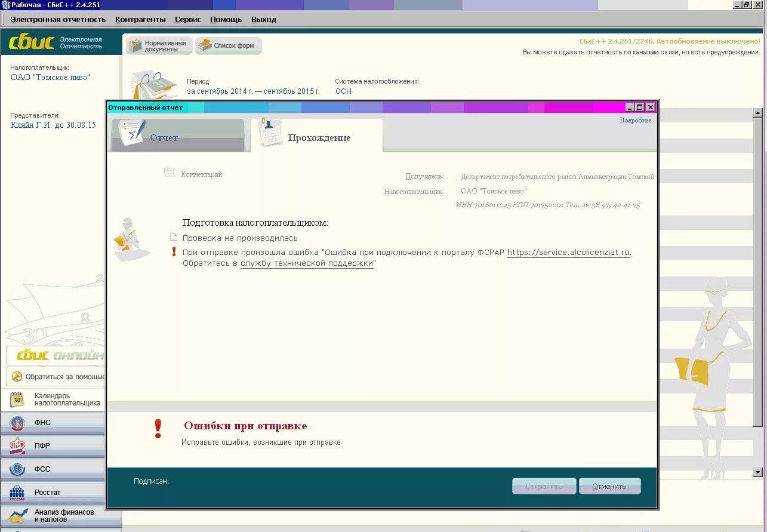Click recipient Департамент потребительского рынка text
Screen dimensions: 767x532
point(557,177)
